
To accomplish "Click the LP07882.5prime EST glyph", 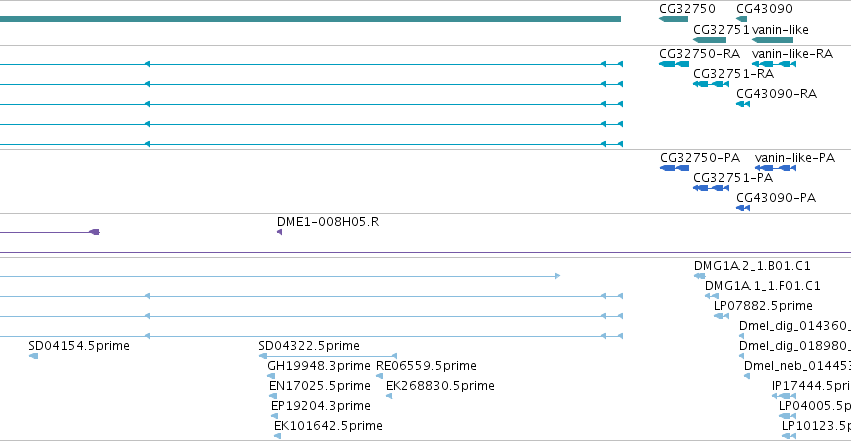I will 721,316.
